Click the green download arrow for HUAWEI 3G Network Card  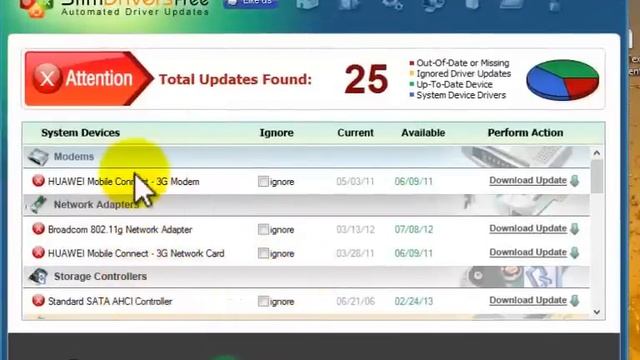pos(575,253)
